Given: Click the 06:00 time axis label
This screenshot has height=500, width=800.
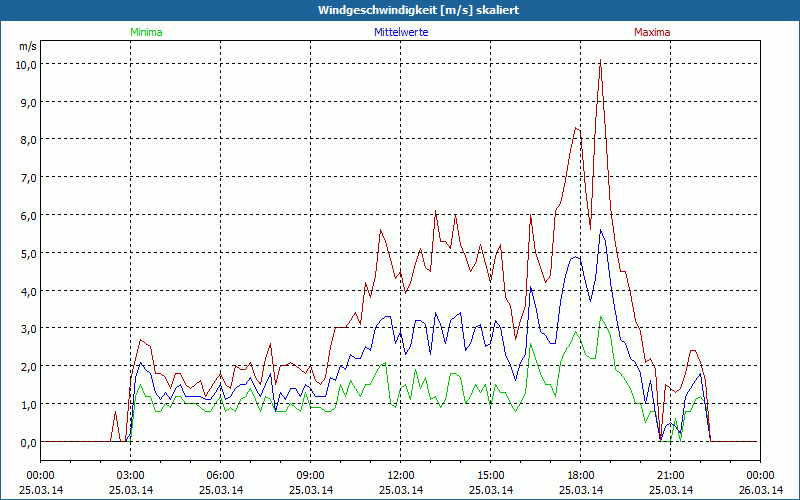Looking at the screenshot, I should point(220,476).
